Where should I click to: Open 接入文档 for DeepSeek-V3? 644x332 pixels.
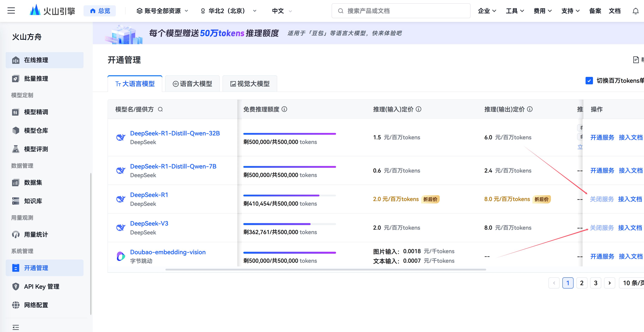630,228
